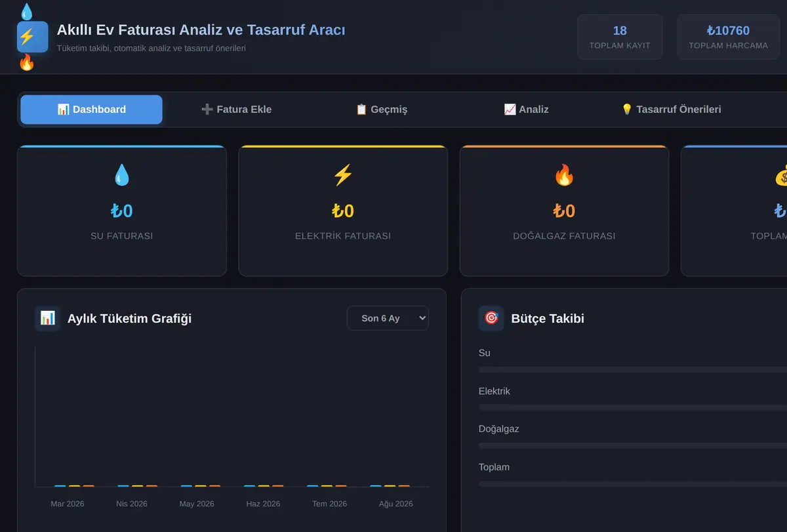
Task: Click the target icon beside Bütçe Takibi
Action: pyautogui.click(x=491, y=318)
